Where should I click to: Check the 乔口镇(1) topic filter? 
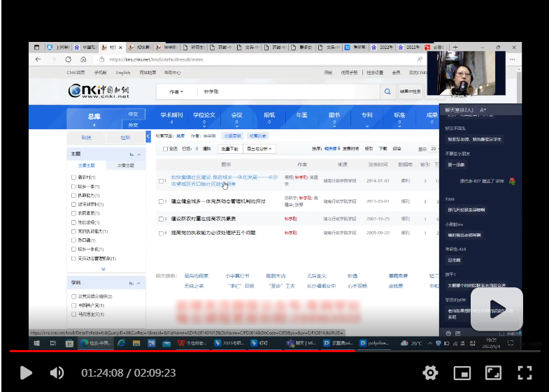tap(73, 240)
